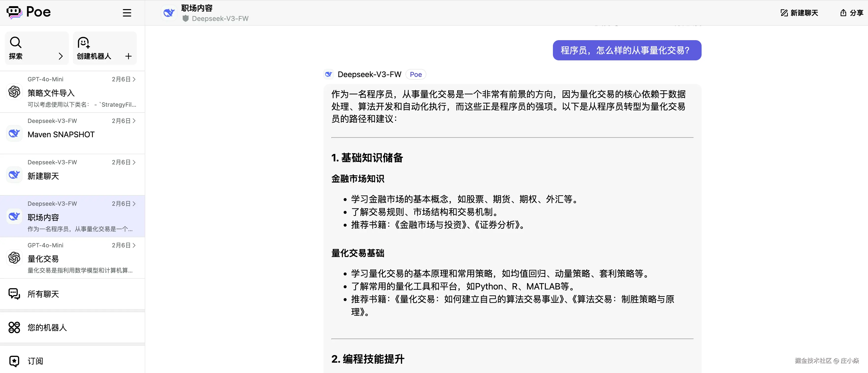Click the 订阅 subscription icon
The width and height of the screenshot is (868, 373).
[x=14, y=361]
